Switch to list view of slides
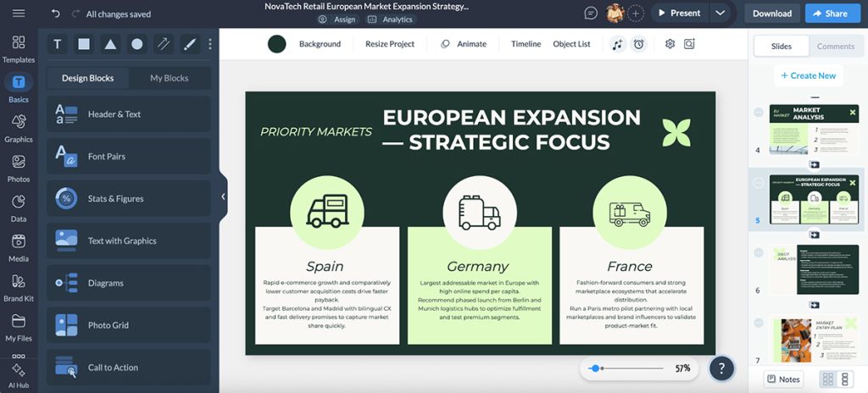The height and width of the screenshot is (393, 868). coord(845,379)
